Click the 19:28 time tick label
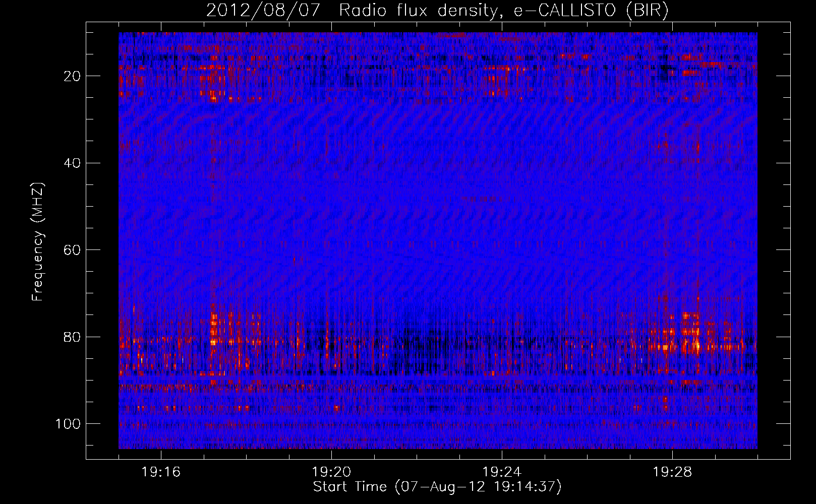 [672, 472]
